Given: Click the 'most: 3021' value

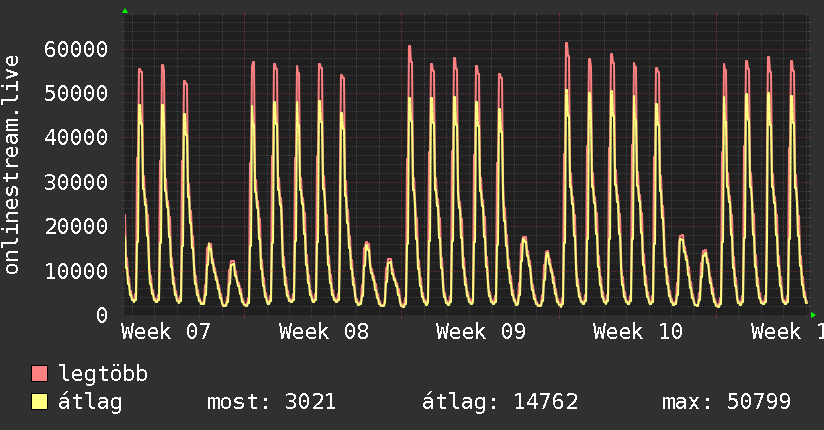Looking at the screenshot, I should (x=271, y=402).
